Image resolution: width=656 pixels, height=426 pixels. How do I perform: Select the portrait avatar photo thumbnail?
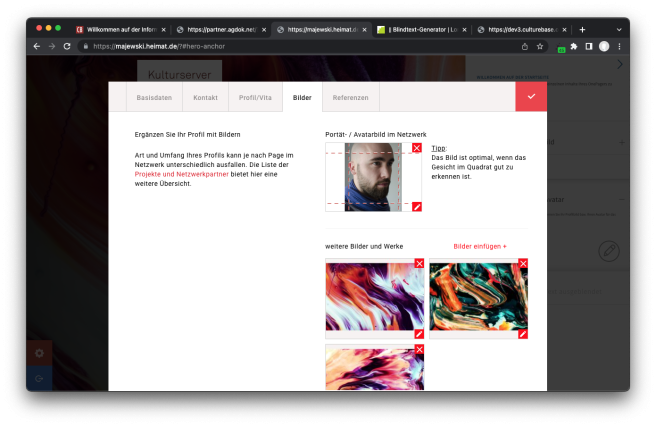(373, 177)
